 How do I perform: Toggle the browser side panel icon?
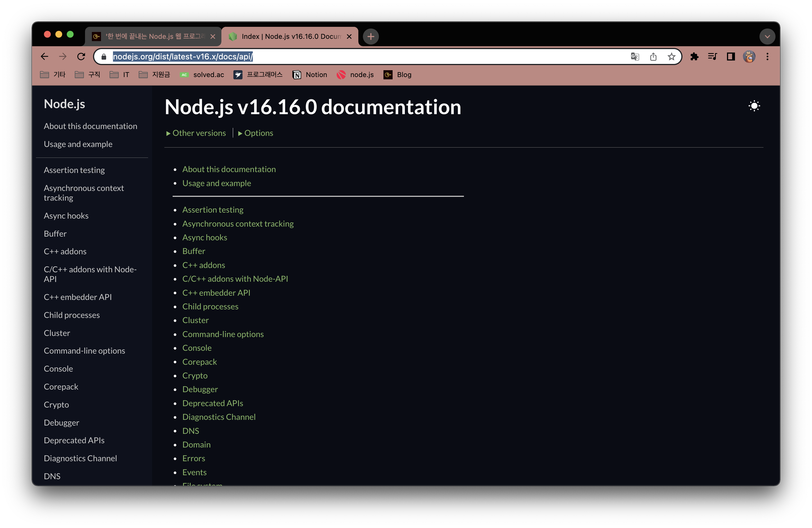pyautogui.click(x=731, y=57)
